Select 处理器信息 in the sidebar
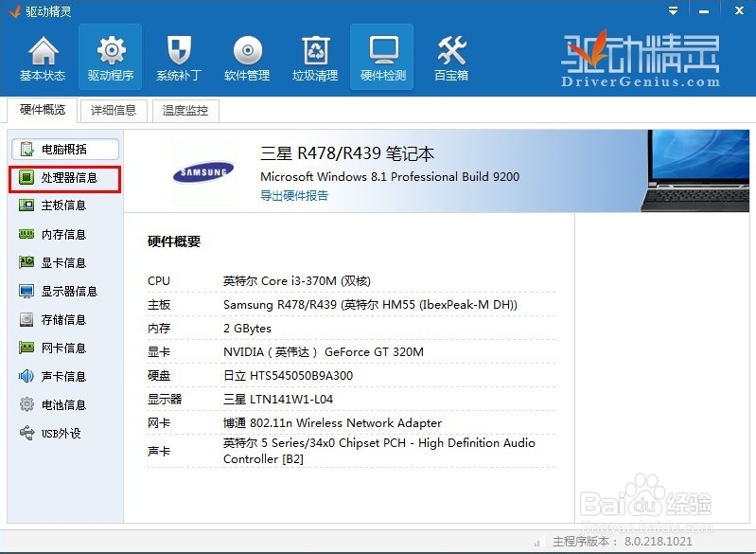The height and width of the screenshot is (554, 756). (x=64, y=179)
